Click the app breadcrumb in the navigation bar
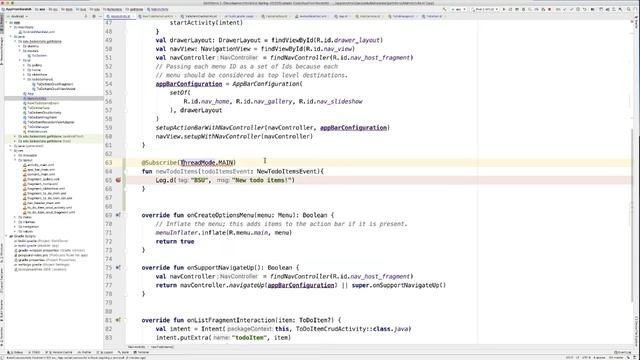The width and height of the screenshot is (640, 360). coord(40,9)
